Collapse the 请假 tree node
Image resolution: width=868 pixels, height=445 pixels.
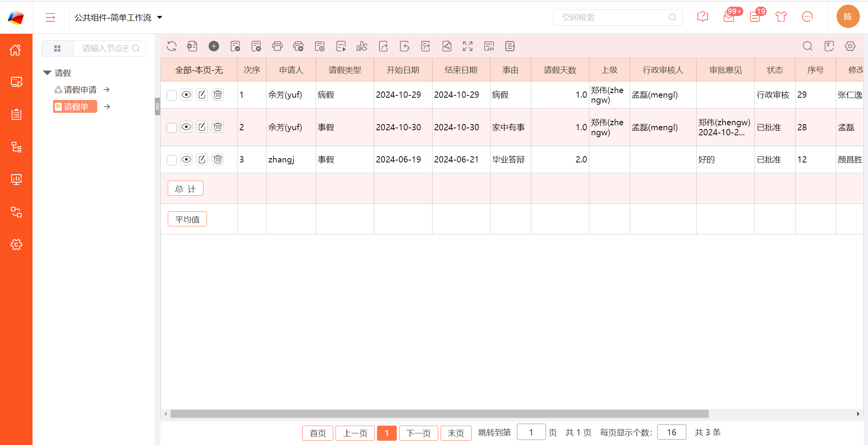pyautogui.click(x=47, y=73)
